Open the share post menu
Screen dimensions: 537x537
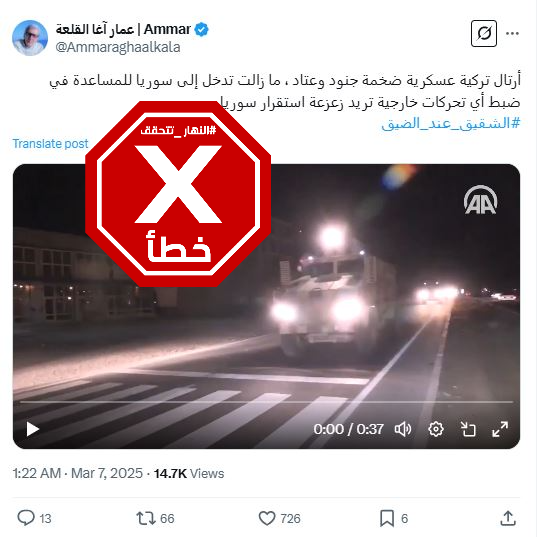(x=508, y=518)
